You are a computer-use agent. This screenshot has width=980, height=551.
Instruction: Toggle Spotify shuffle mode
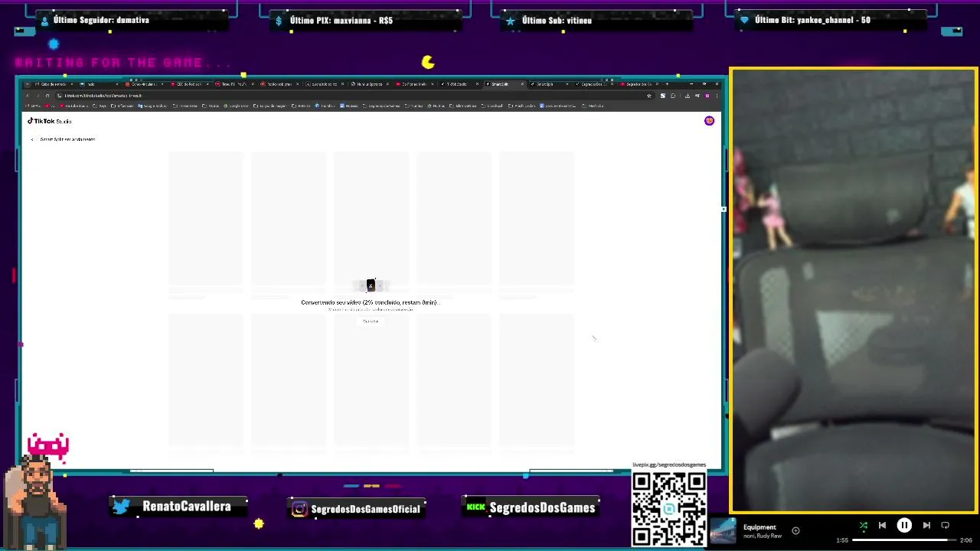863,526
